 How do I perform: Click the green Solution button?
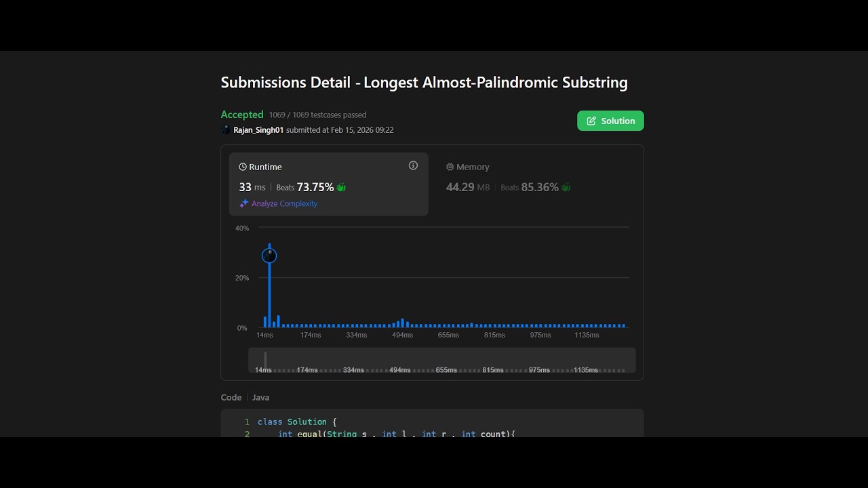click(610, 121)
